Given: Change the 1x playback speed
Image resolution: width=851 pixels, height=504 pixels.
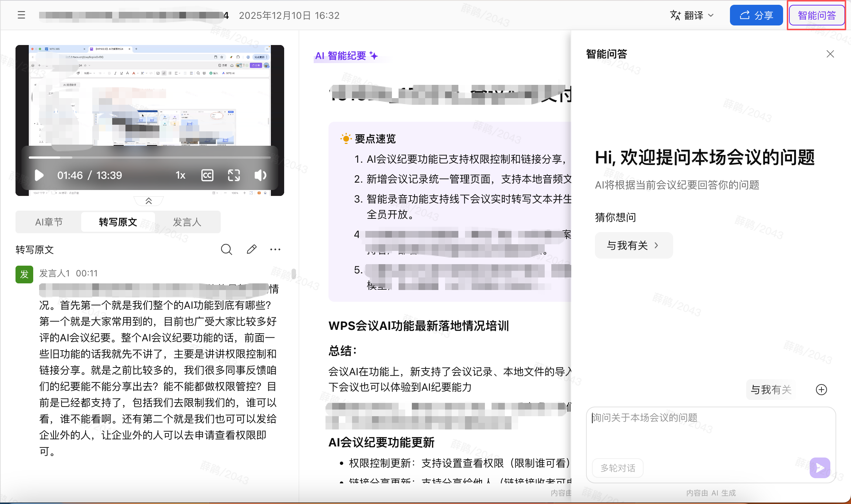Looking at the screenshot, I should (180, 175).
